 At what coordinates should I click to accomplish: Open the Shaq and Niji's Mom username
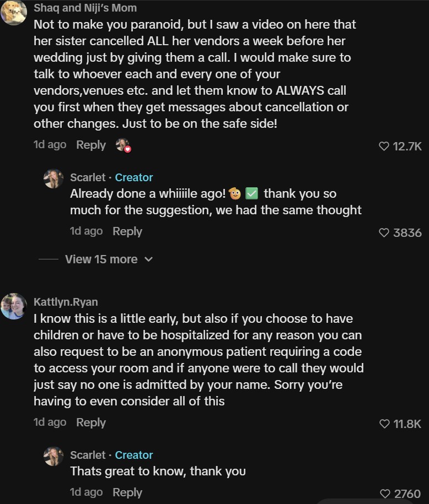click(85, 8)
